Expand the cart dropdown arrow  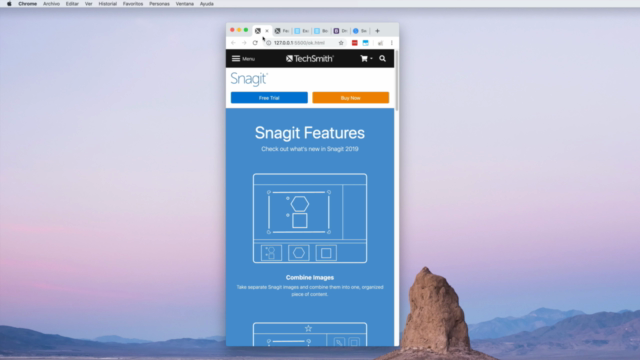371,59
